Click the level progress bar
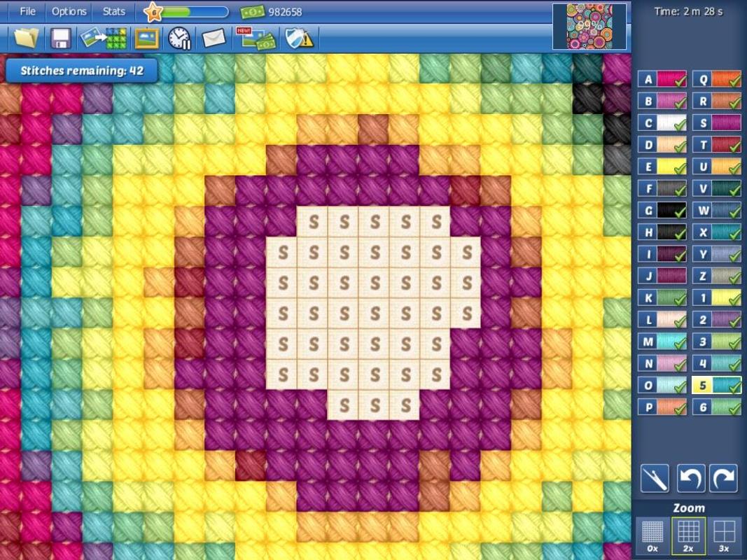Screen dimensions: 747x560 [x=195, y=12]
